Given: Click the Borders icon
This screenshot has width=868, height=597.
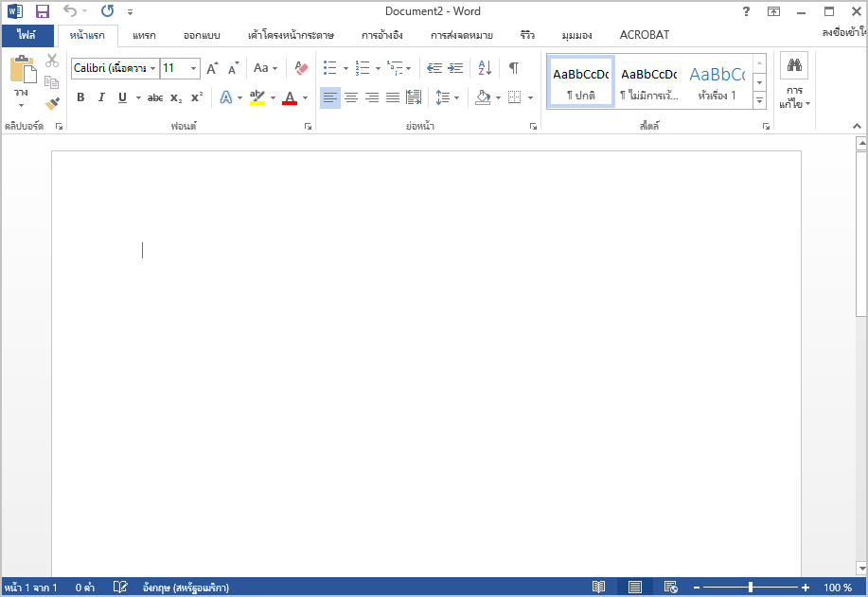Looking at the screenshot, I should click(514, 97).
